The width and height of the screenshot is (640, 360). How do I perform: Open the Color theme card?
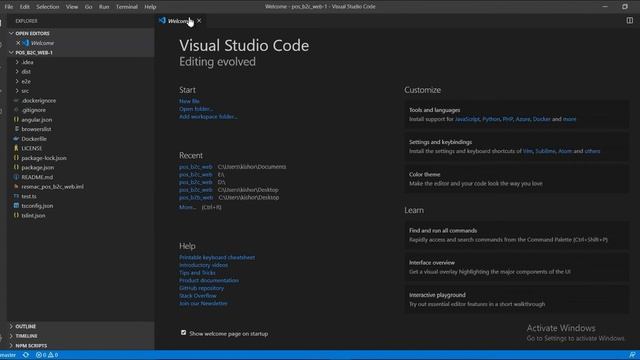[516, 179]
